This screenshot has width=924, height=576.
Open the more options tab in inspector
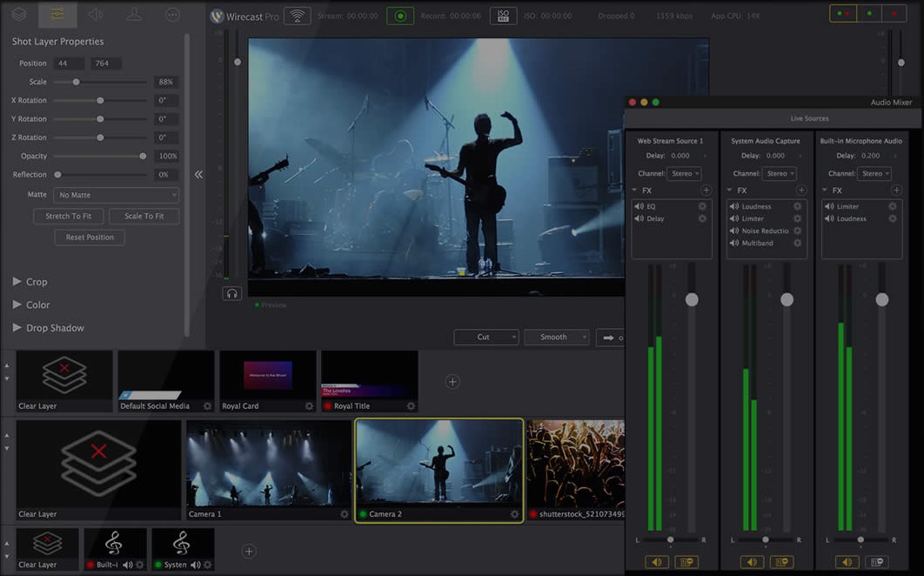[x=172, y=14]
